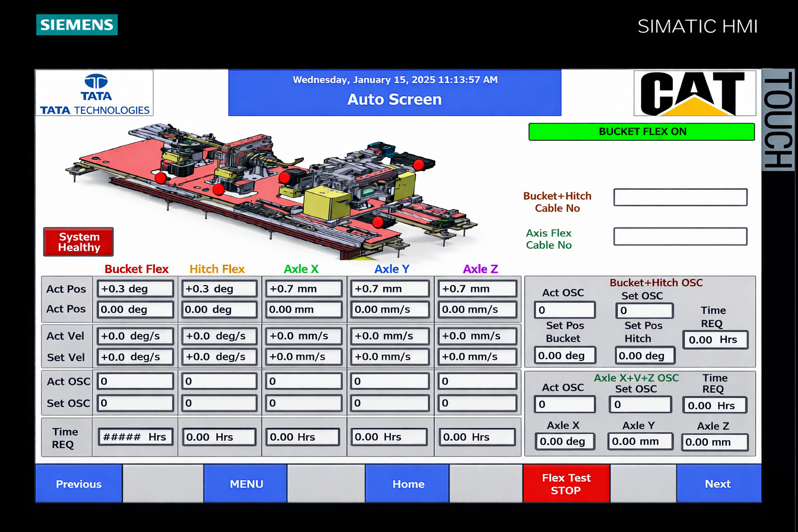Select the Axis Flex Cable No field
Image resolution: width=798 pixels, height=532 pixels.
tap(680, 236)
